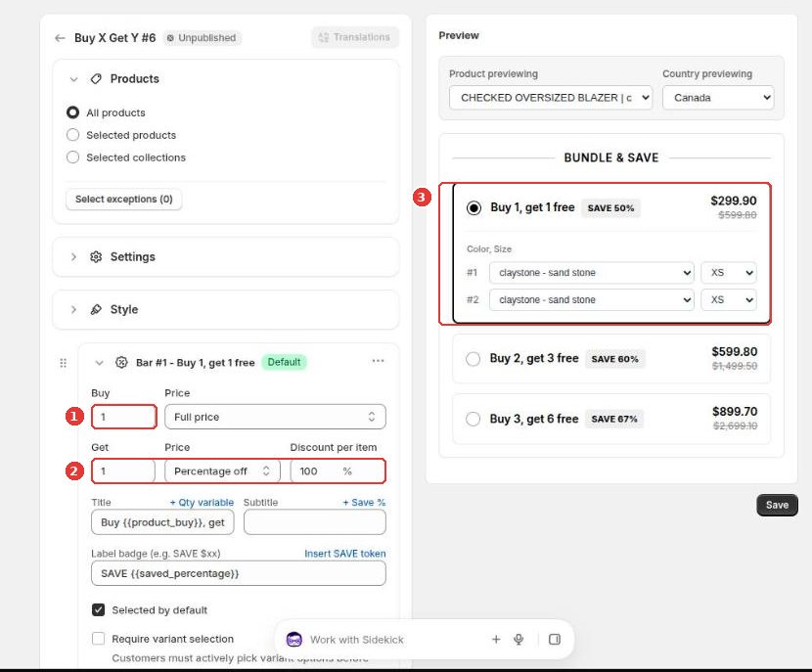Toggle the Selected by default checkbox

(99, 609)
